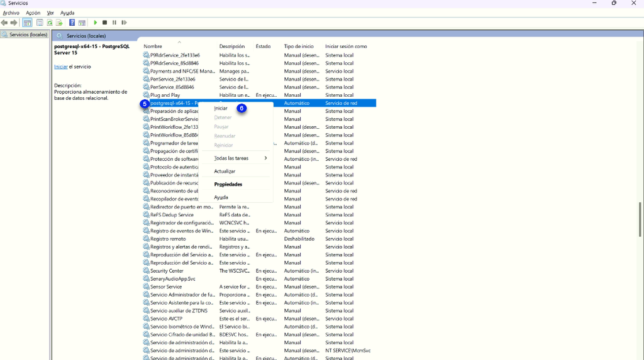Select the ReFS Dedup Service row
Image resolution: width=644 pixels, height=360 pixels.
pos(259,215)
